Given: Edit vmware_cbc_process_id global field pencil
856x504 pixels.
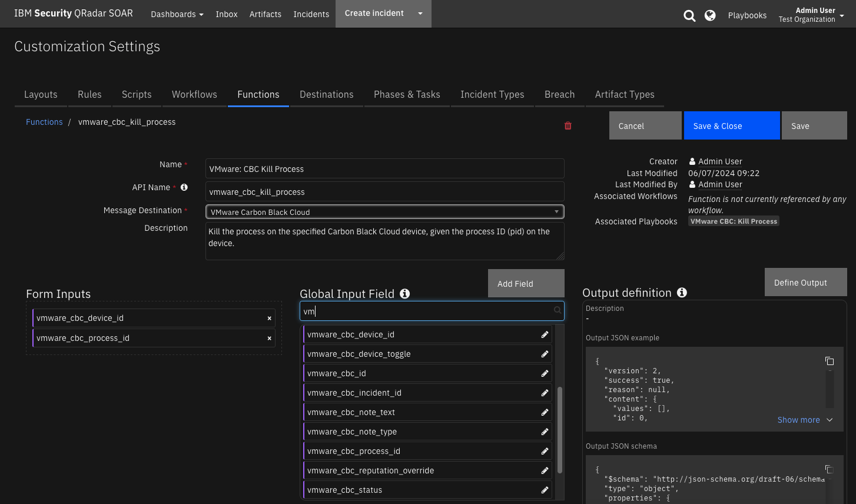Looking at the screenshot, I should tap(545, 451).
